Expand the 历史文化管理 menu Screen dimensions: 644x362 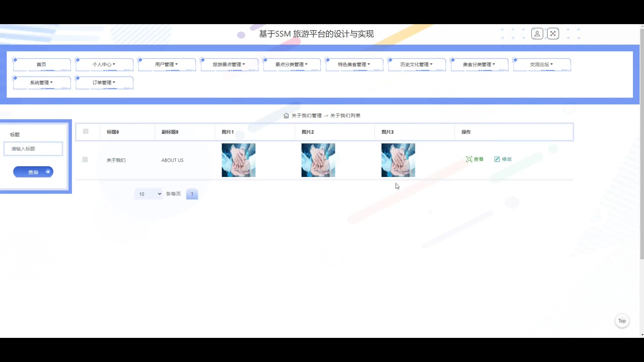pos(417,64)
